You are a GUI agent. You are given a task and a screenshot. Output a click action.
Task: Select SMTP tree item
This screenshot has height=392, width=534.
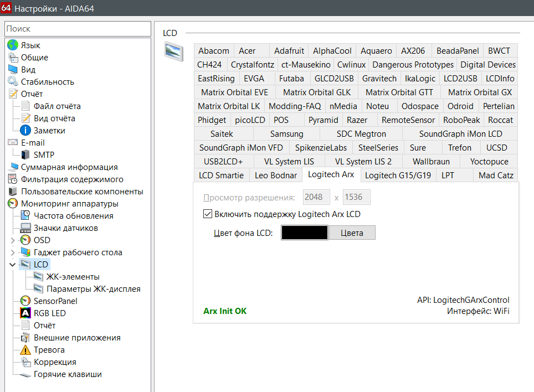44,155
